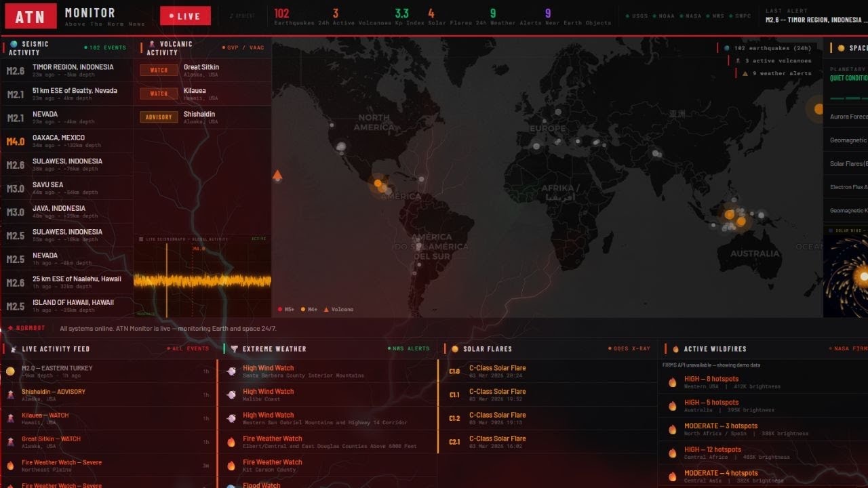Image resolution: width=868 pixels, height=488 pixels.
Task: Select the Kilauea volcano row
Action: click(203, 94)
